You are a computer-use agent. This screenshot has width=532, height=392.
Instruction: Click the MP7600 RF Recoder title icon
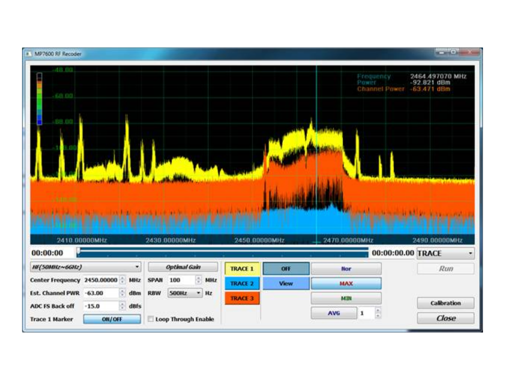(x=29, y=53)
